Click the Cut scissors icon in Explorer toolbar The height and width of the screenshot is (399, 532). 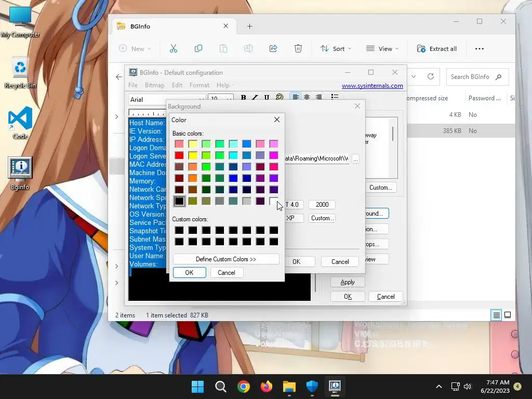pyautogui.click(x=174, y=48)
